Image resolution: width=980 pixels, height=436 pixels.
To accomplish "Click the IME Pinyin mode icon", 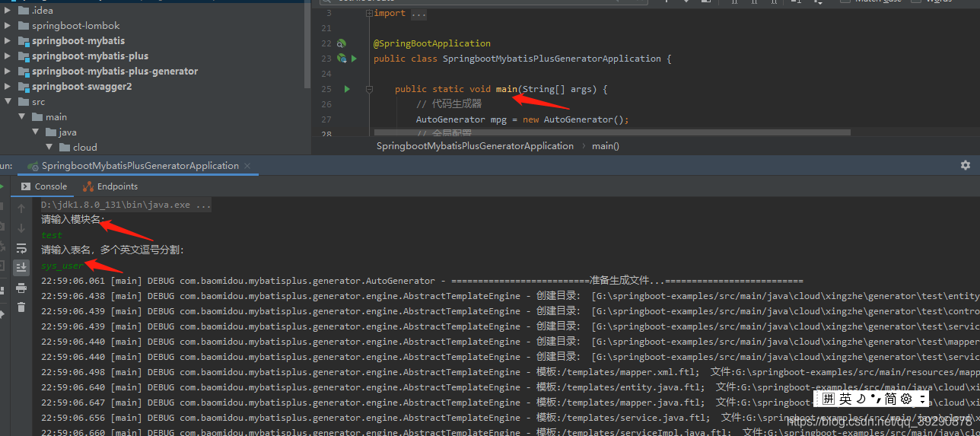I will pos(828,399).
